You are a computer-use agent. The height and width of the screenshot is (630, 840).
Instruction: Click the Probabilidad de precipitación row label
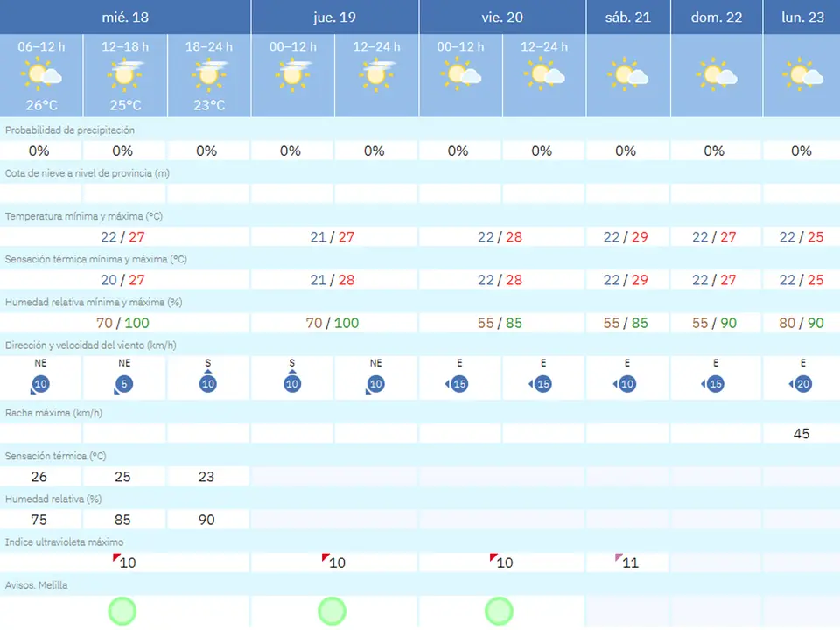pyautogui.click(x=70, y=130)
